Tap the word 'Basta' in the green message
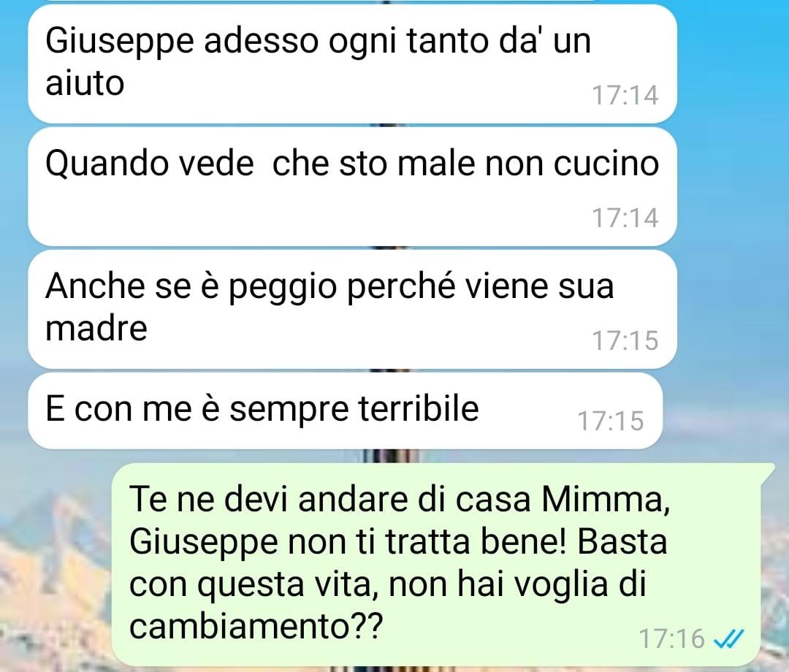 [622, 542]
